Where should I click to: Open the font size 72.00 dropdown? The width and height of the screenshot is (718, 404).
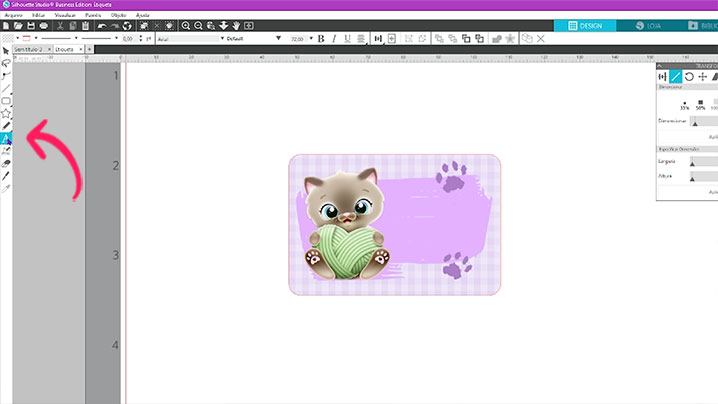click(x=298, y=38)
